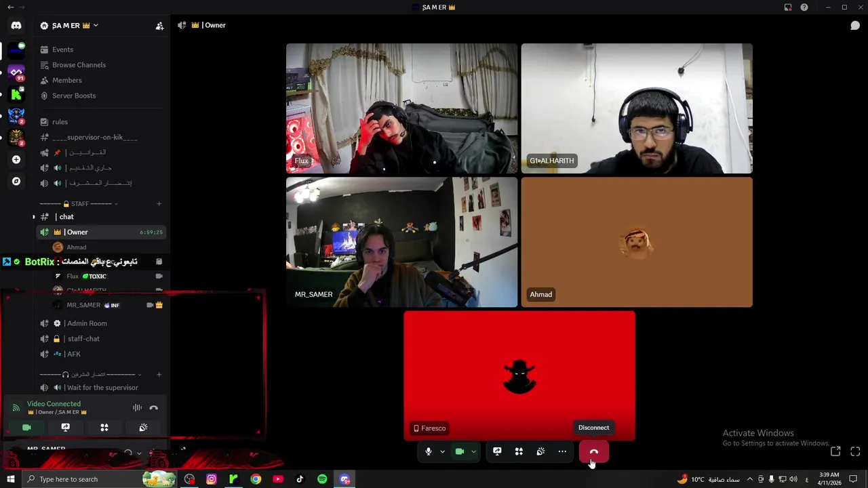Open the | chat text channel
This screenshot has width=868, height=488.
coord(102,217)
